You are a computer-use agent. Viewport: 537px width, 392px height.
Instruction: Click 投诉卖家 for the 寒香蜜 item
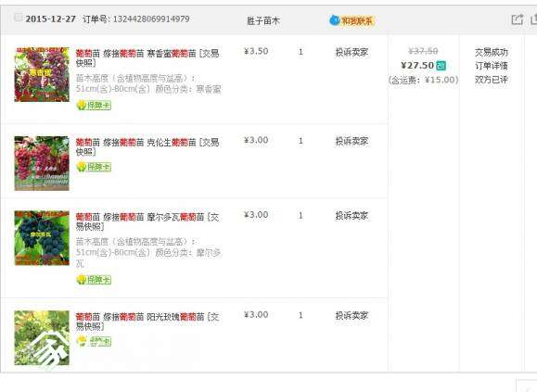click(x=352, y=52)
